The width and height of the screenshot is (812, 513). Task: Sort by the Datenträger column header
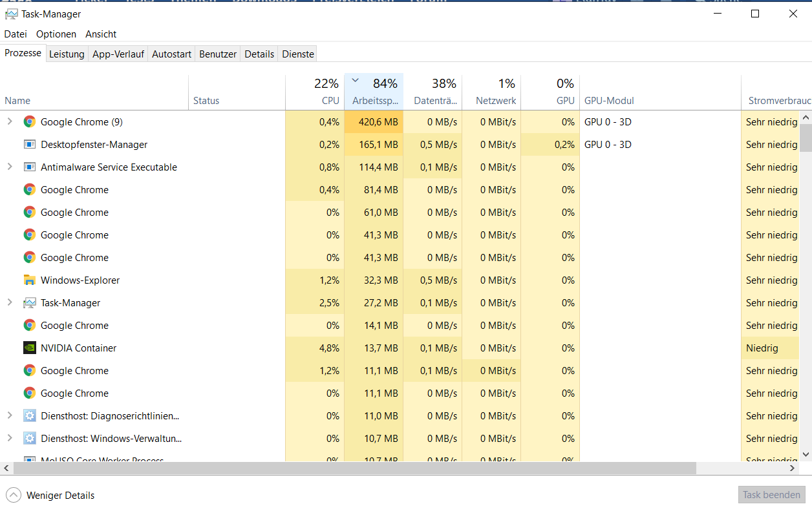(433, 92)
